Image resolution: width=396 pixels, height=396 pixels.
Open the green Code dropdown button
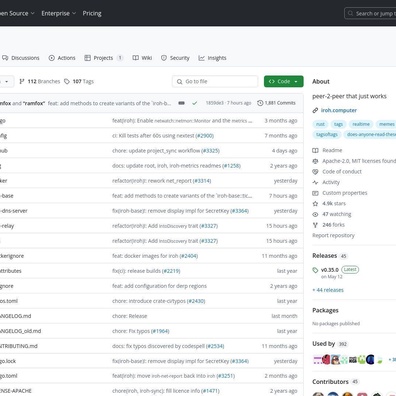pyautogui.click(x=284, y=81)
